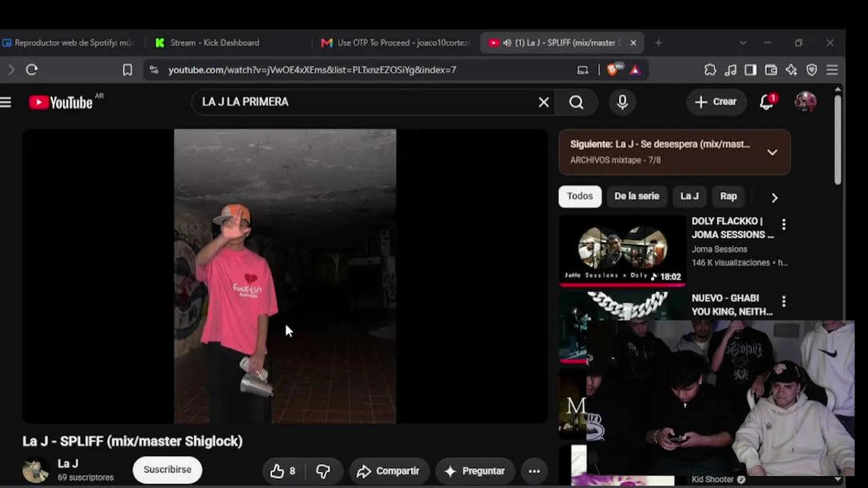Click the 69 suscriptores text

pos(85,478)
